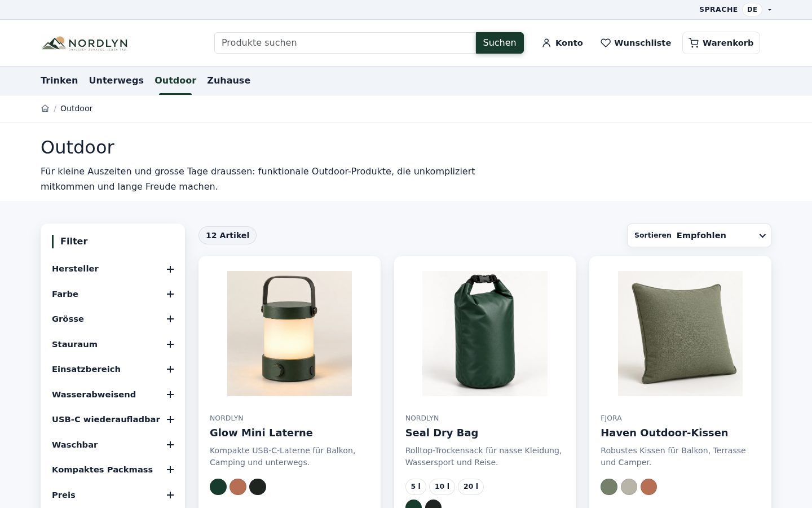Pick terracotta swatch for Glow Mini Laterne
Image resolution: width=812 pixels, height=508 pixels.
click(238, 487)
